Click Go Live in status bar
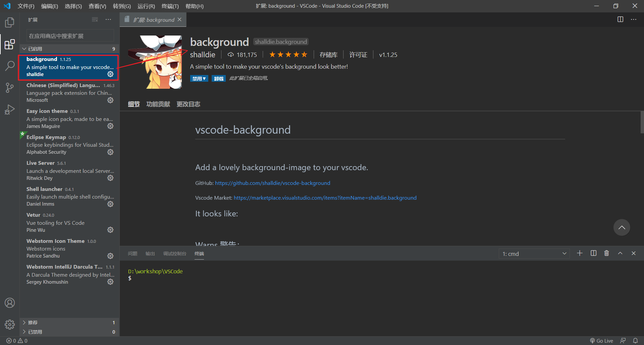 pos(602,341)
